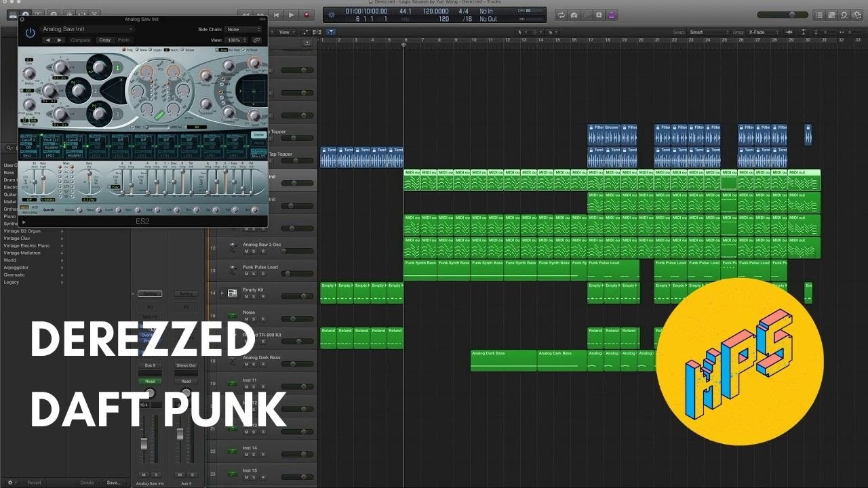Click the Compare button in plugin header
868x488 pixels.
[81, 40]
